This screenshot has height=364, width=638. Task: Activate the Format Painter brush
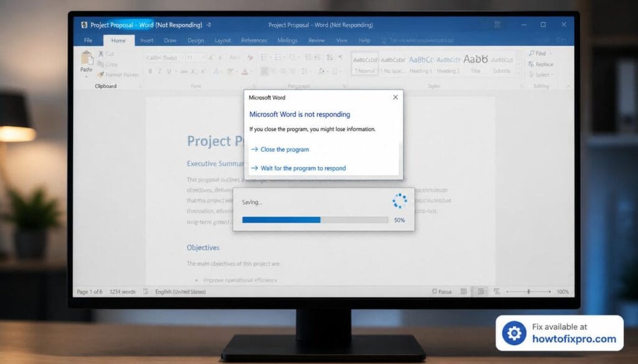(101, 74)
